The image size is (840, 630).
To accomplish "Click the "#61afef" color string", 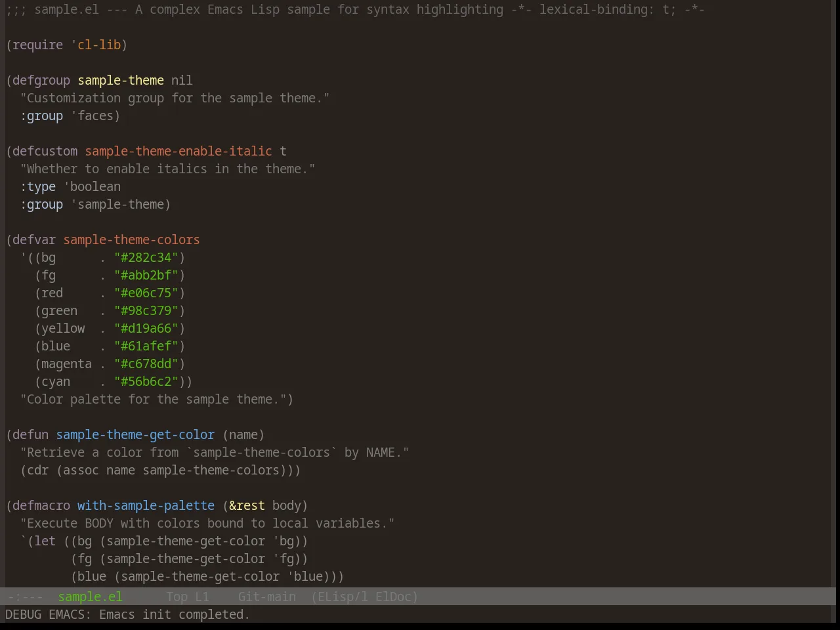I will pyautogui.click(x=146, y=346).
